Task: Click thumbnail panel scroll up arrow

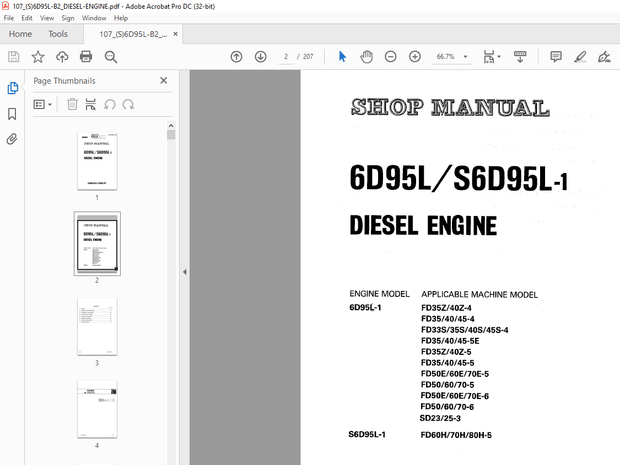Action: 171,126
